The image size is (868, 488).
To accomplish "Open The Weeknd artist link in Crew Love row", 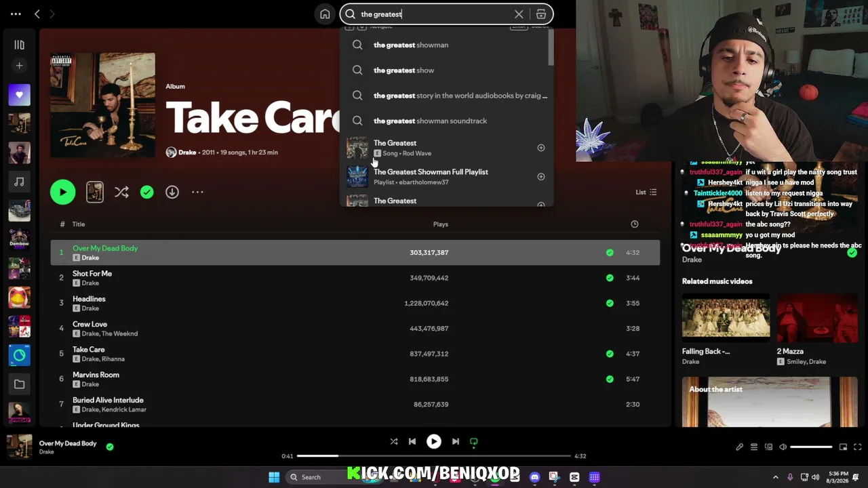I will point(119,333).
